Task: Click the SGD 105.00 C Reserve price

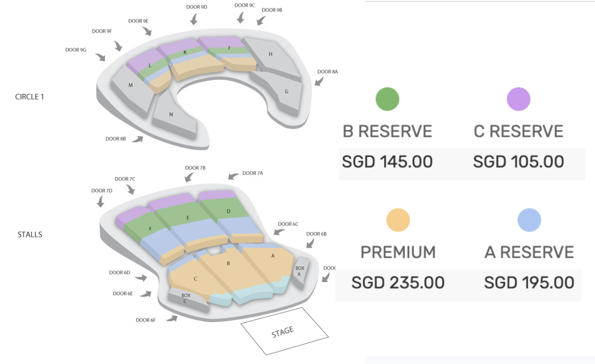Action: pyautogui.click(x=518, y=162)
